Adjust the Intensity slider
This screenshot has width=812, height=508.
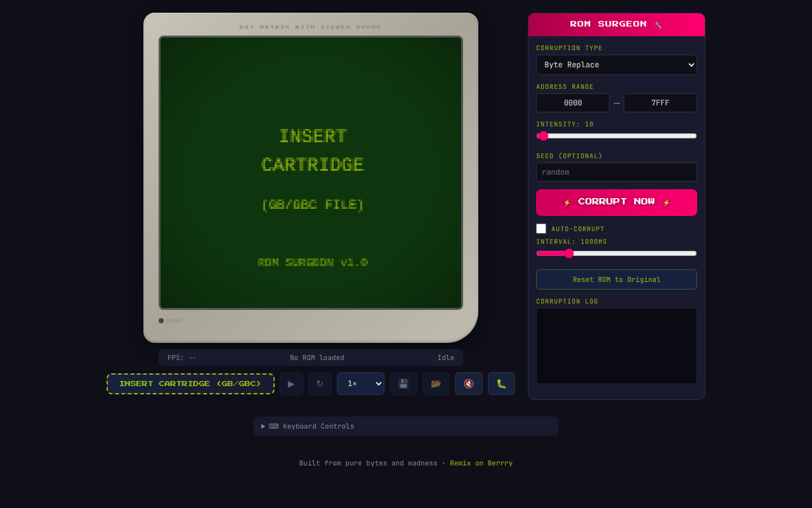coord(617,136)
